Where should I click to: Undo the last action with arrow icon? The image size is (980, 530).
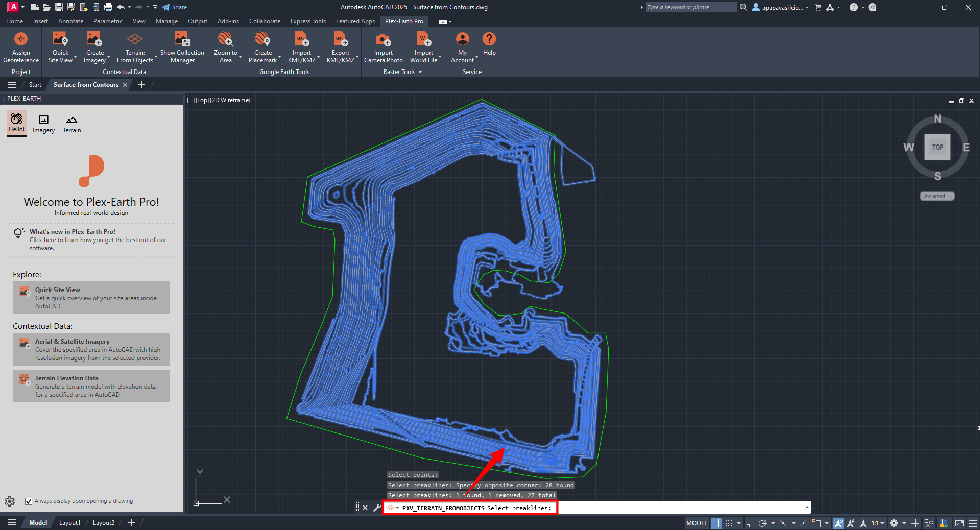click(121, 7)
